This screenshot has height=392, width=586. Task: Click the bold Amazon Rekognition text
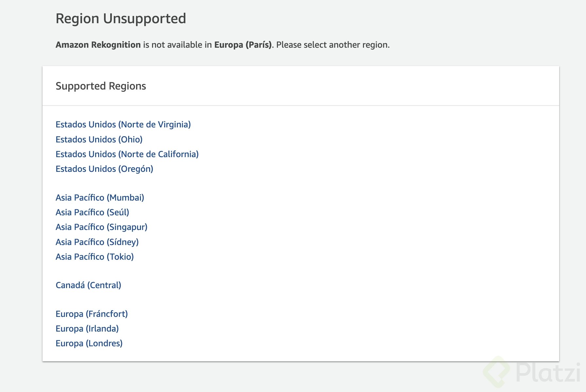(x=98, y=45)
